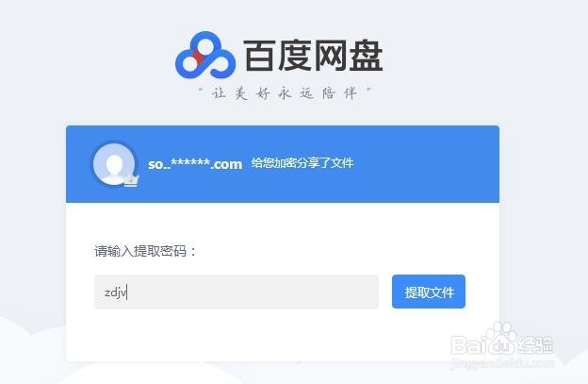Click the crown badge on the avatar
This screenshot has width=588, height=384.
[x=131, y=180]
